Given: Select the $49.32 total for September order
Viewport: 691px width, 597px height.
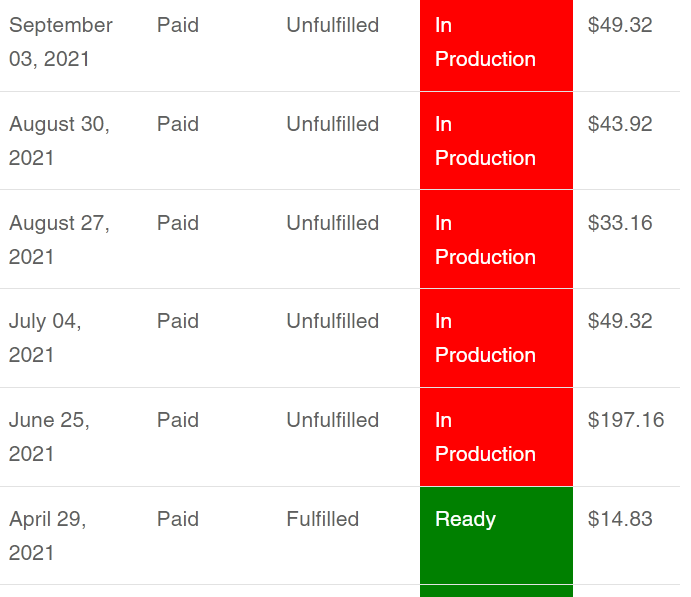Looking at the screenshot, I should pyautogui.click(x=620, y=25).
